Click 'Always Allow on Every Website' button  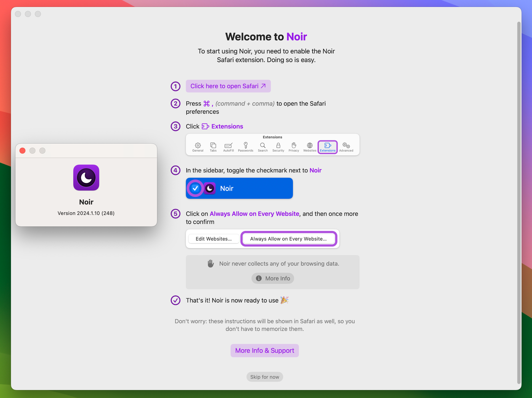(x=289, y=238)
